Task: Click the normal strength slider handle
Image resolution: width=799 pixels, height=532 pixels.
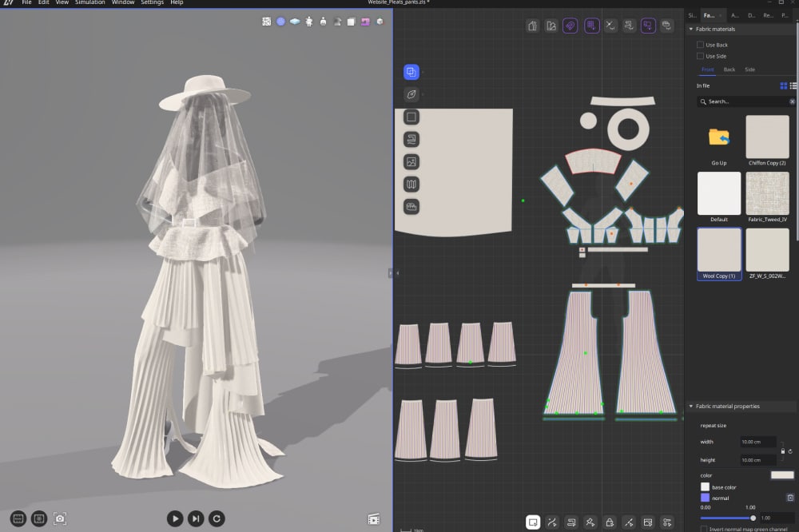Action: [753, 518]
